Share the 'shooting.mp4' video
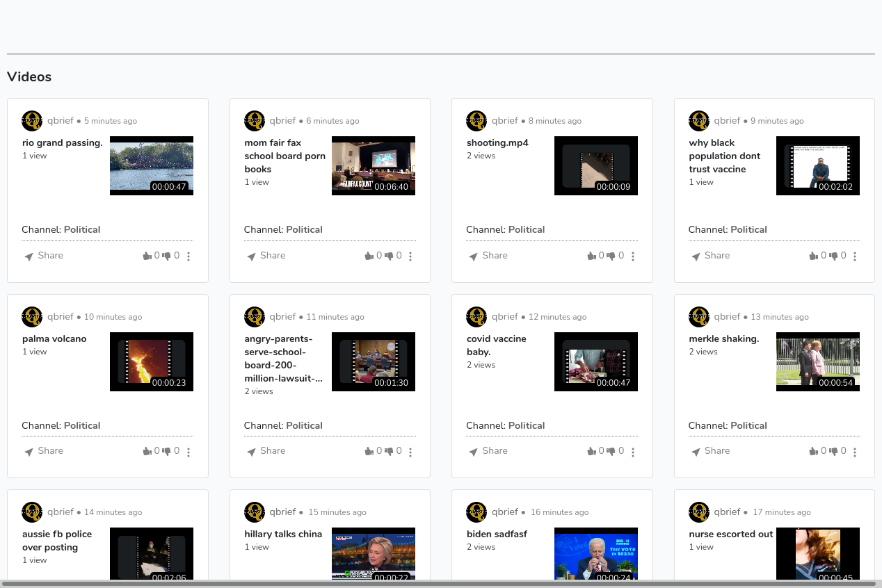882x588 pixels. [x=488, y=256]
